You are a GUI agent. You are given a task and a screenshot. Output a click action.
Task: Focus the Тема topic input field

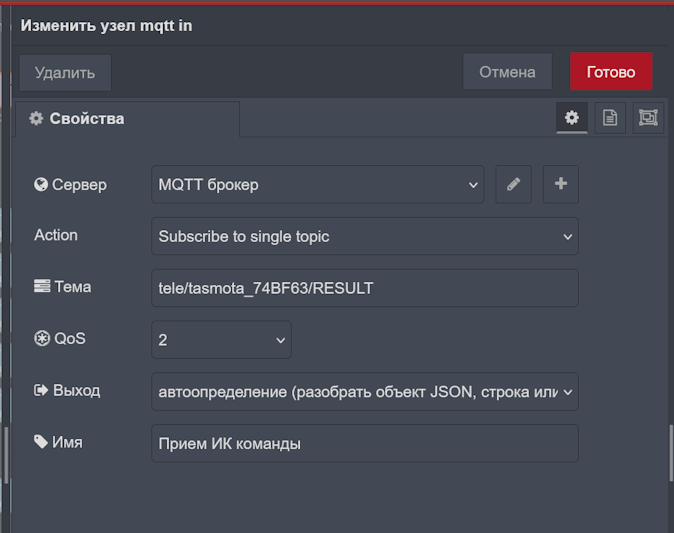point(365,288)
